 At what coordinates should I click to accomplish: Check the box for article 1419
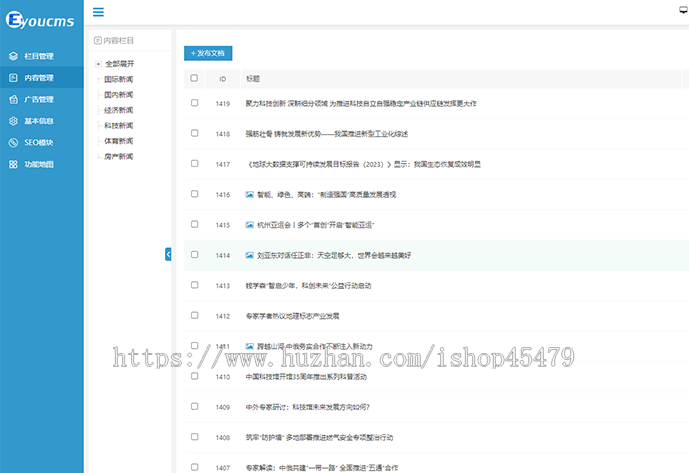pyautogui.click(x=195, y=102)
